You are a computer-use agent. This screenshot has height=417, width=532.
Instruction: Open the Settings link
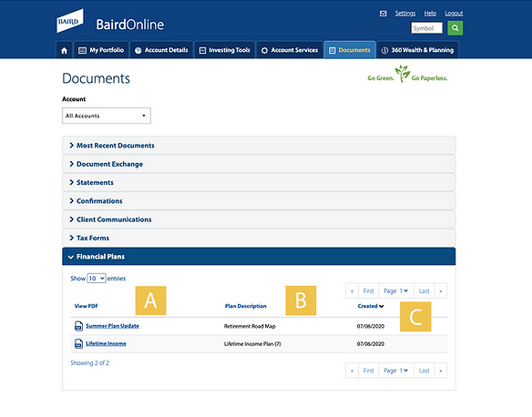click(405, 14)
